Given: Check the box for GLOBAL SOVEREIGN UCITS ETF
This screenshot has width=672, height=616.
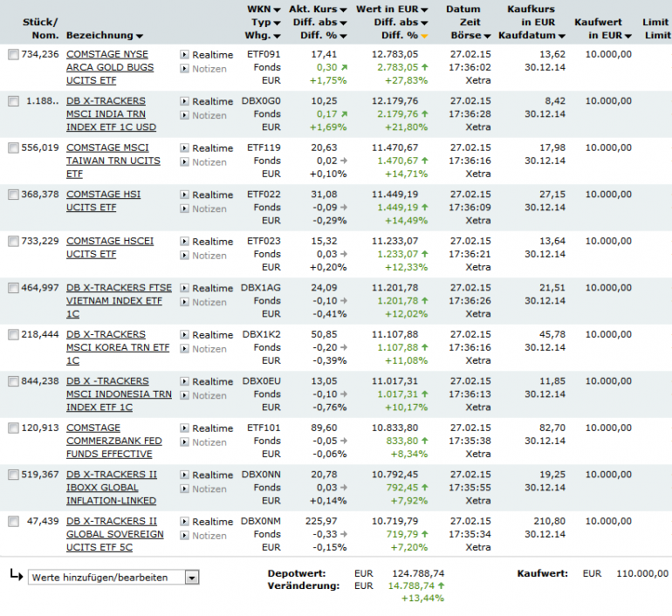Looking at the screenshot, I should pyautogui.click(x=14, y=521).
